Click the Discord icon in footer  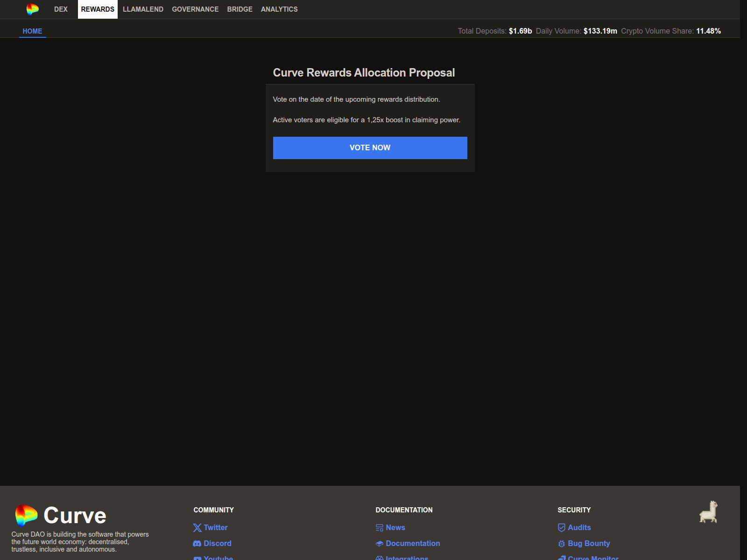(197, 544)
